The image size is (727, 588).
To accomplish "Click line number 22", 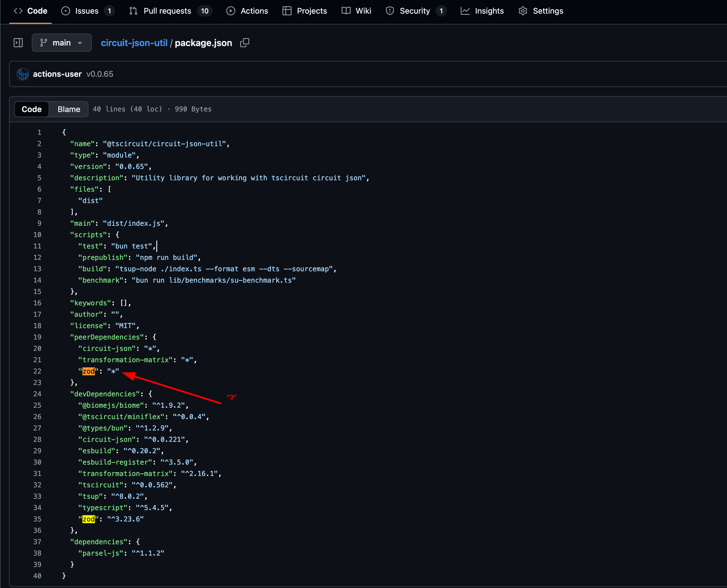I will tap(37, 371).
